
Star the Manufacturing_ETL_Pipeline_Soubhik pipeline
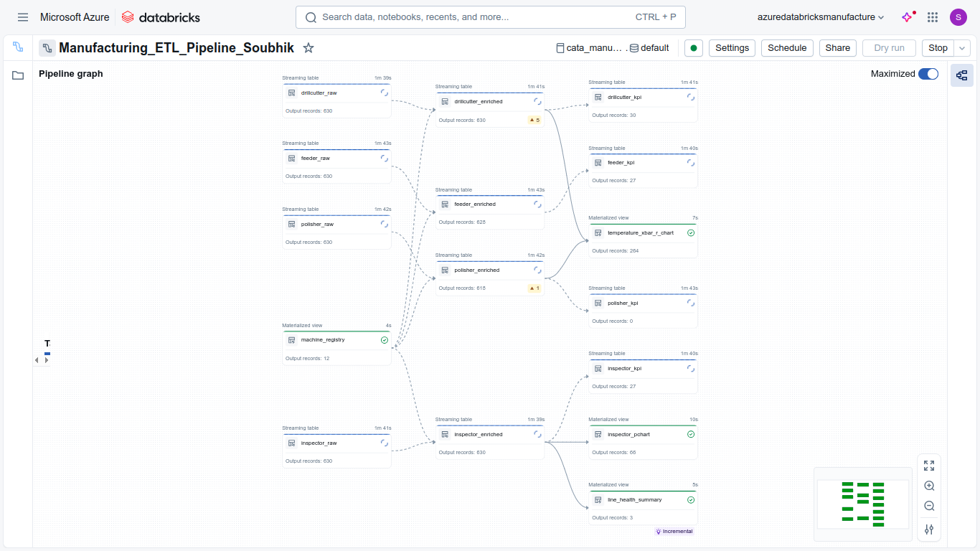coord(308,47)
